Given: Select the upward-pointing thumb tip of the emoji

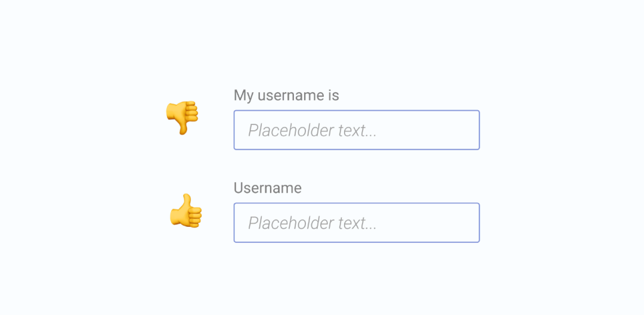Looking at the screenshot, I should [x=187, y=198].
